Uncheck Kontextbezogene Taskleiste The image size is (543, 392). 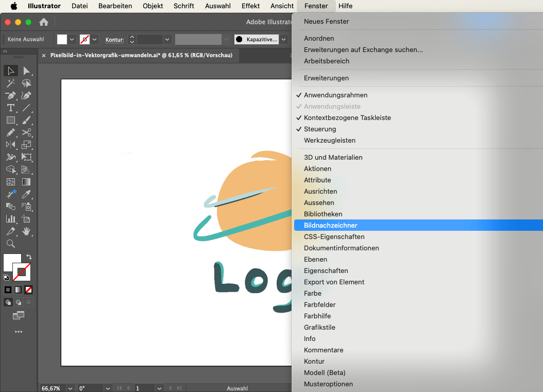point(347,118)
